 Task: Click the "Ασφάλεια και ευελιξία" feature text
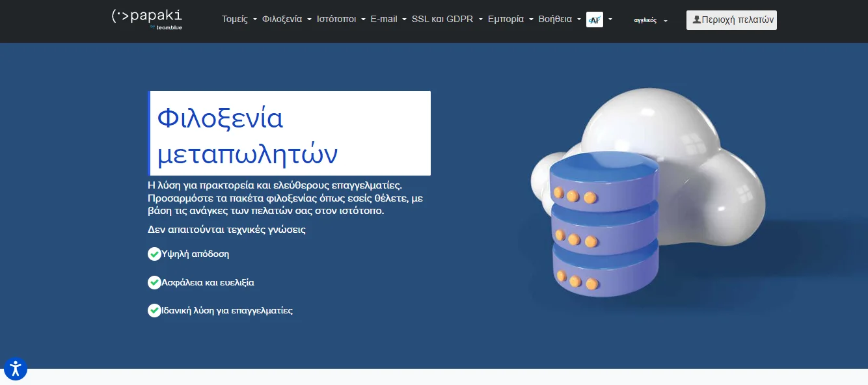208,282
